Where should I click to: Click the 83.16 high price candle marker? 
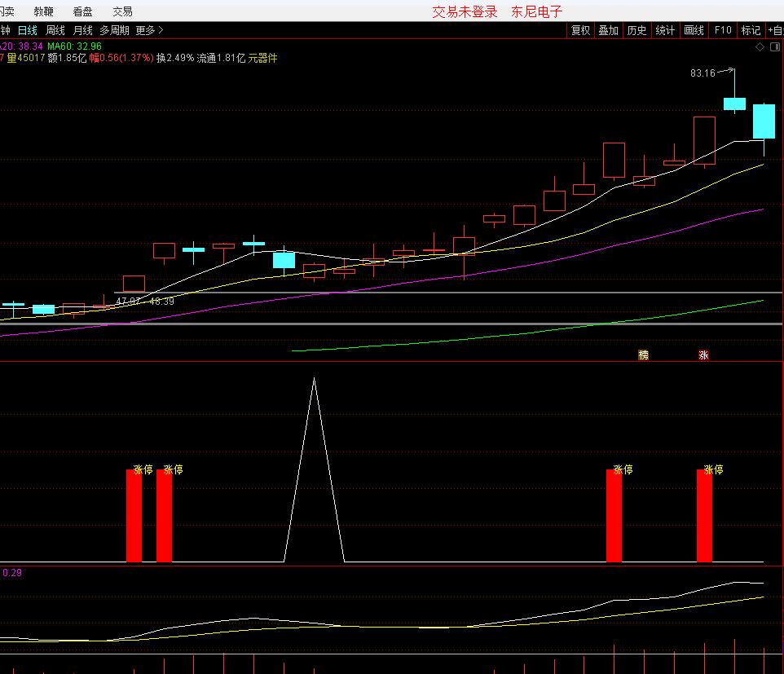coord(702,73)
